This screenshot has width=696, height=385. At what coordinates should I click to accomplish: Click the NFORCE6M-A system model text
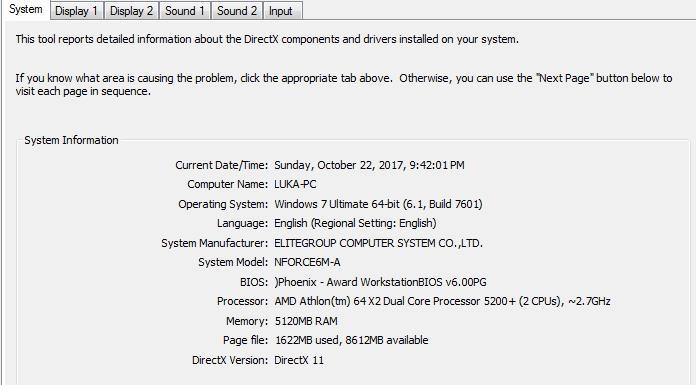pos(307,262)
